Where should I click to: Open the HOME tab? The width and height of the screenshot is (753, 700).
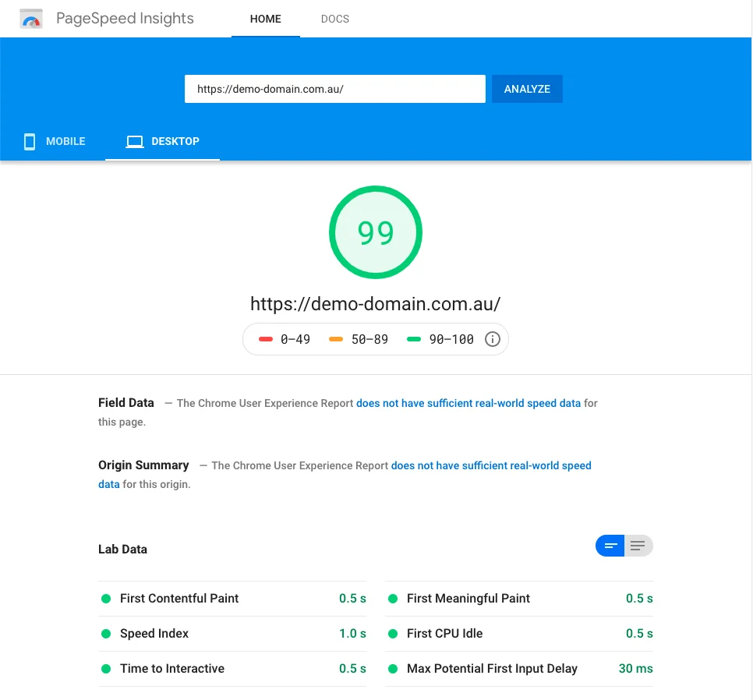265,19
